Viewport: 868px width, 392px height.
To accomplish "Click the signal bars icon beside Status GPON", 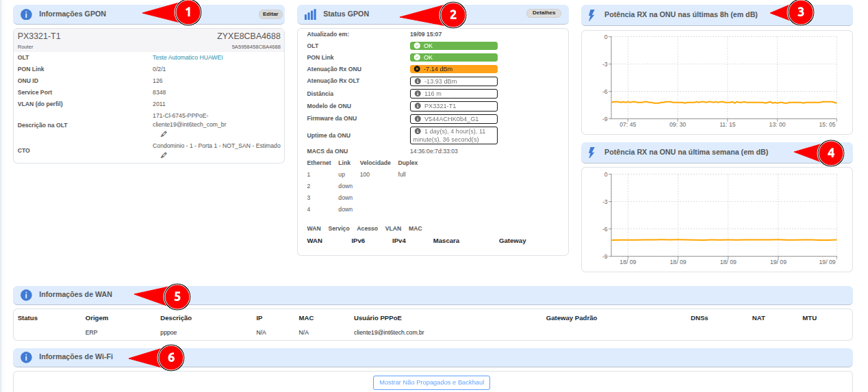I will point(310,14).
